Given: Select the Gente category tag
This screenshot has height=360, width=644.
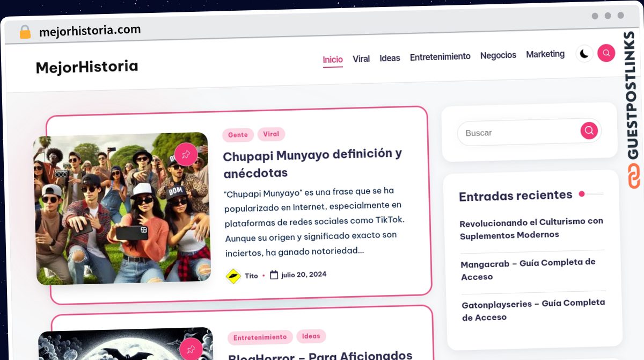Looking at the screenshot, I should (238, 135).
